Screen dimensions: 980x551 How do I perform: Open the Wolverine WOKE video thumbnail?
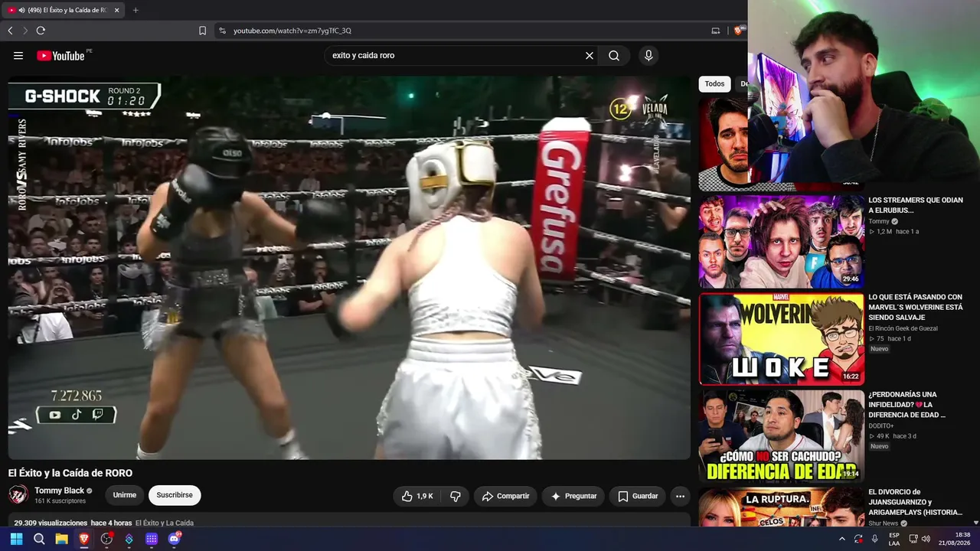(x=782, y=339)
